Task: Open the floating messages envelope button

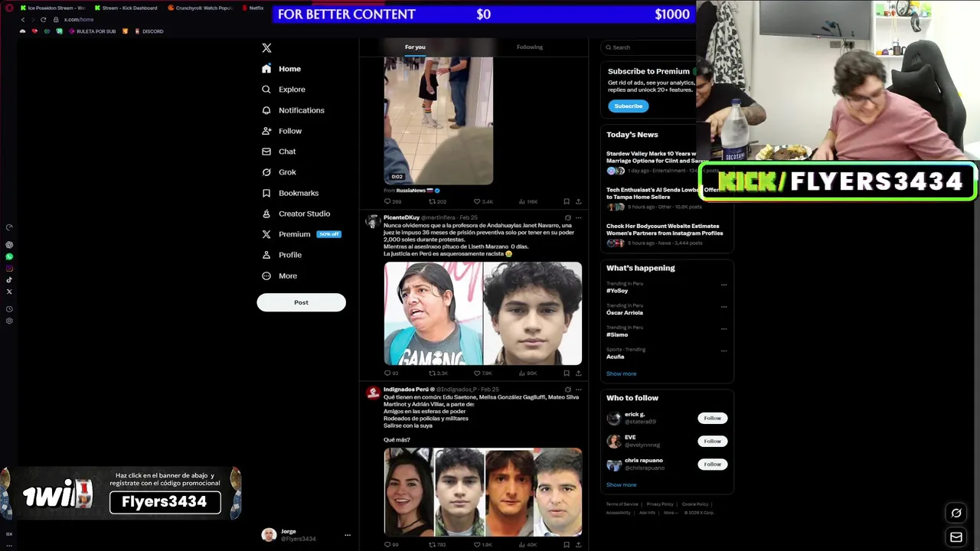Action: click(x=956, y=537)
